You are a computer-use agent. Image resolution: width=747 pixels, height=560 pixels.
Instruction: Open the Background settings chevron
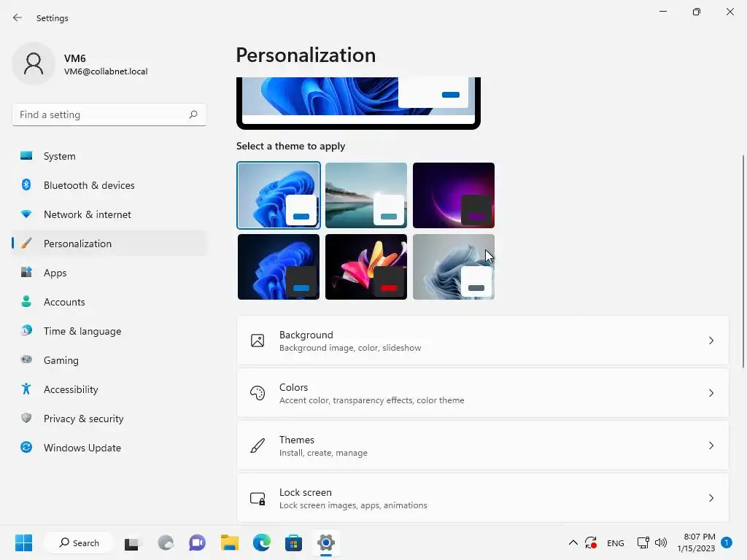click(711, 341)
